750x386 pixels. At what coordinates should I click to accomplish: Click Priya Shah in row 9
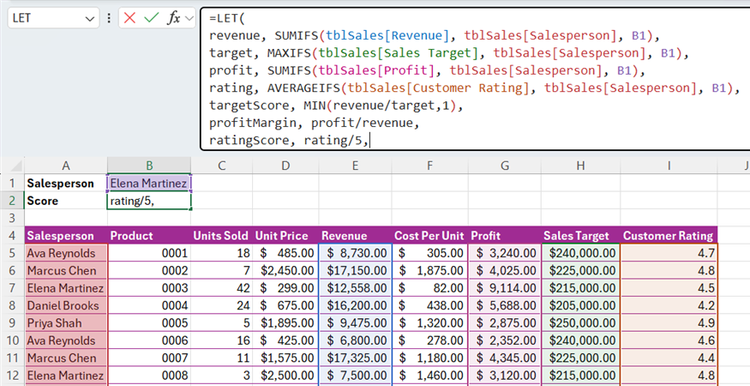66,323
